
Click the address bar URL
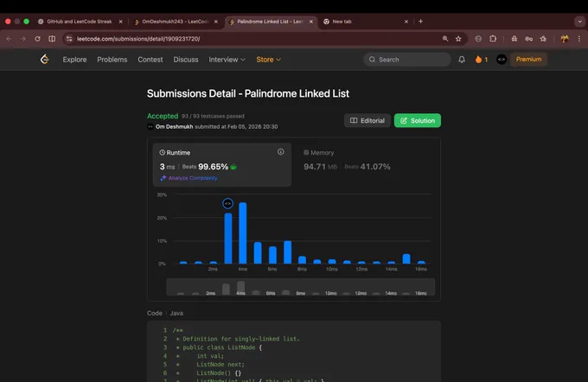coord(138,39)
